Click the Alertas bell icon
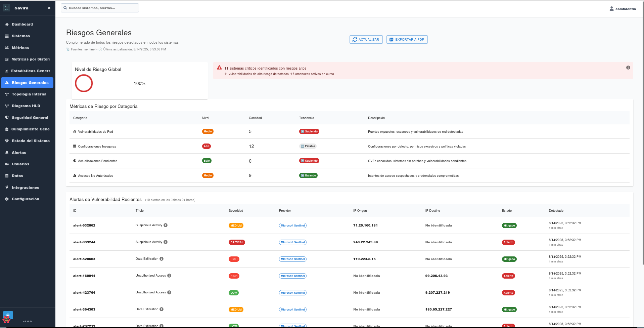 [x=7, y=153]
